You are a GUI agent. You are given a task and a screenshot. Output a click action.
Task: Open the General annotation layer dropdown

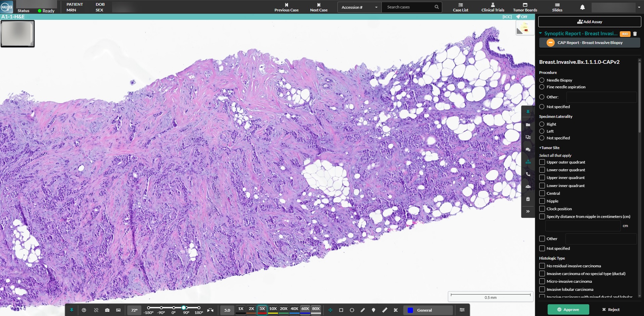click(x=428, y=310)
